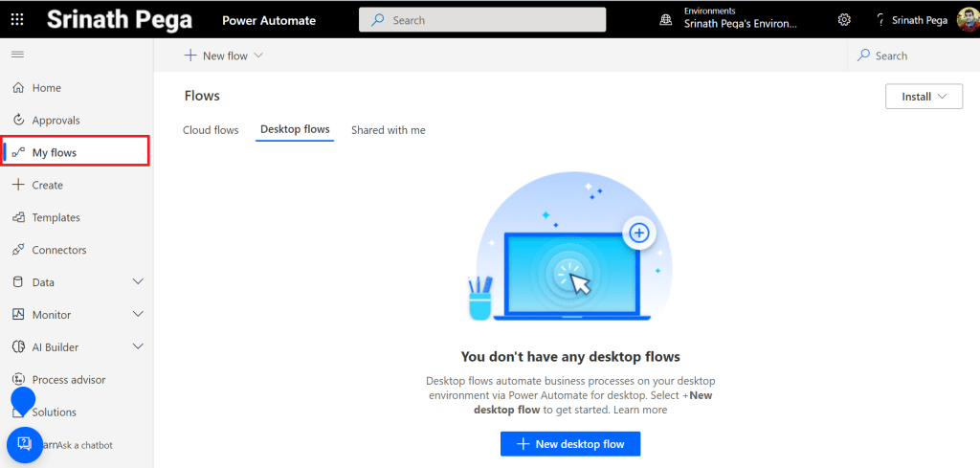This screenshot has height=468, width=980.
Task: Switch to the Shared with me tab
Action: click(x=388, y=130)
